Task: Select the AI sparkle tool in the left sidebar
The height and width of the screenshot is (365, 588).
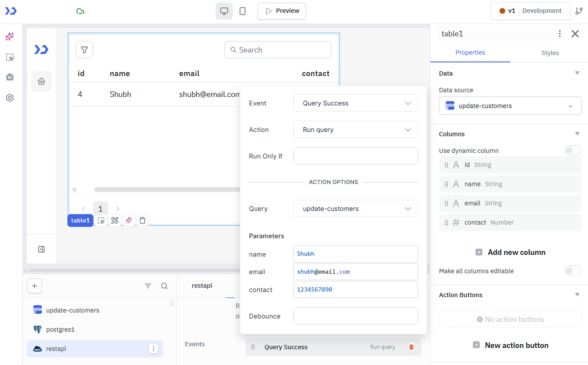Action: (x=10, y=37)
